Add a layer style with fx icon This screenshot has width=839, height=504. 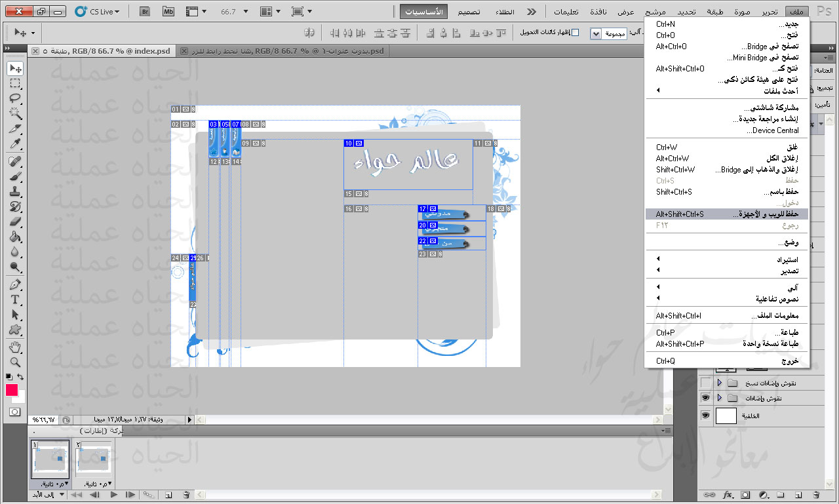click(x=727, y=494)
